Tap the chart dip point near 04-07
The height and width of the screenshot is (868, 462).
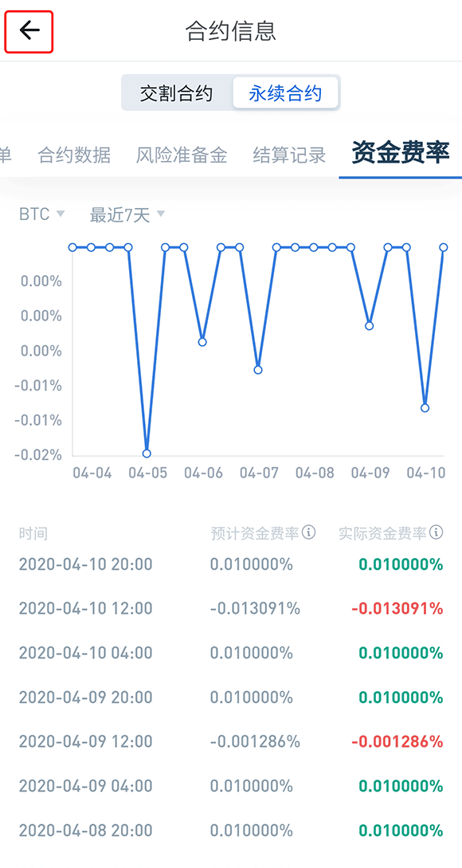click(258, 370)
